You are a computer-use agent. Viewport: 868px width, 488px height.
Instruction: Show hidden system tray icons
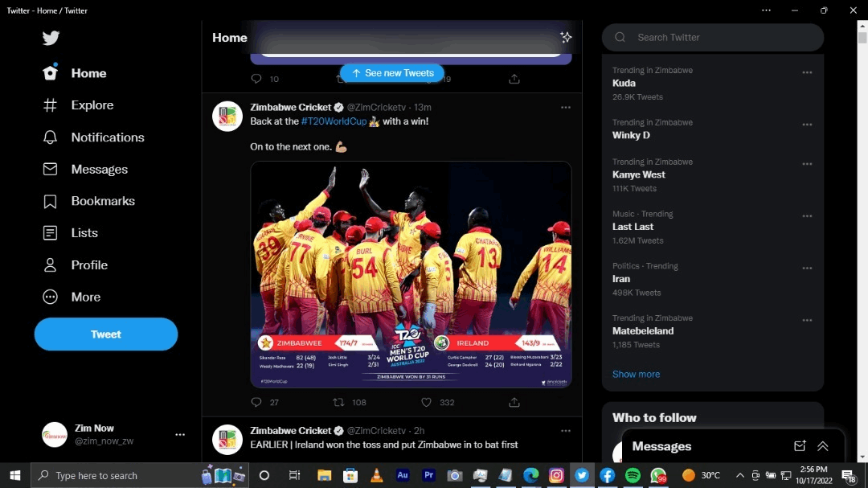tap(740, 475)
